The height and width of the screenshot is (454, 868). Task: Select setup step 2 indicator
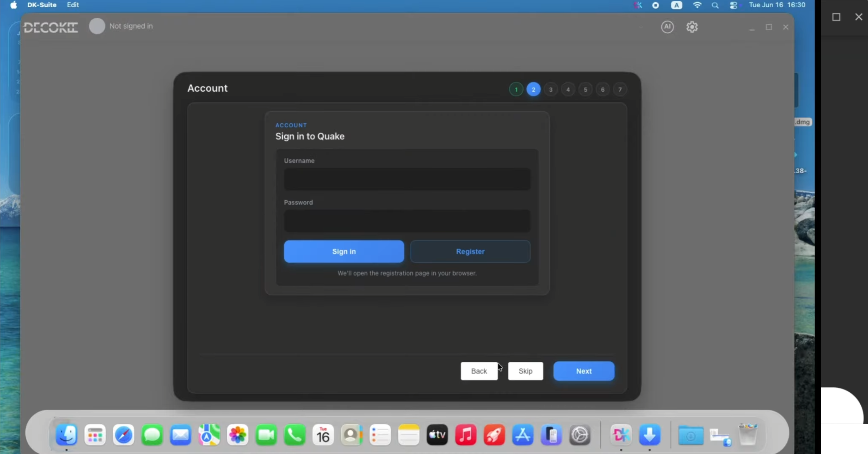pyautogui.click(x=533, y=89)
